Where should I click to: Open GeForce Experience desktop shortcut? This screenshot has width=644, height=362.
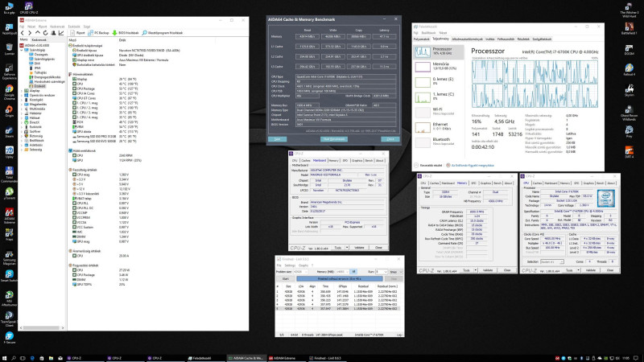tap(9, 72)
